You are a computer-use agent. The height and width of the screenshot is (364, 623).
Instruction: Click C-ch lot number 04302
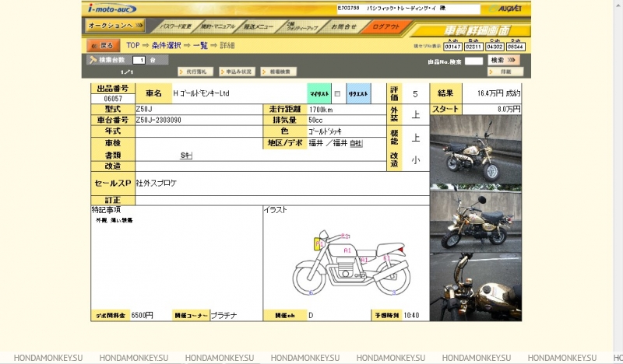(x=495, y=47)
